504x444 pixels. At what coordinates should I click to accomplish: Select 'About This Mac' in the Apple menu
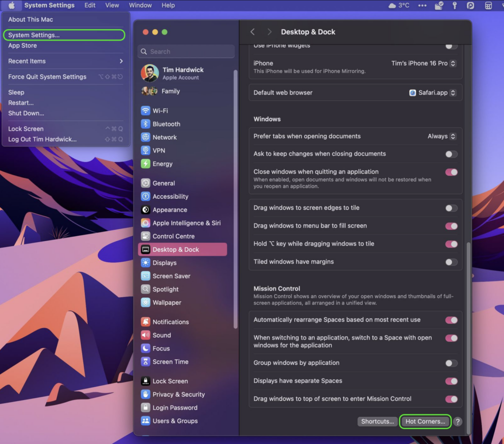(31, 19)
